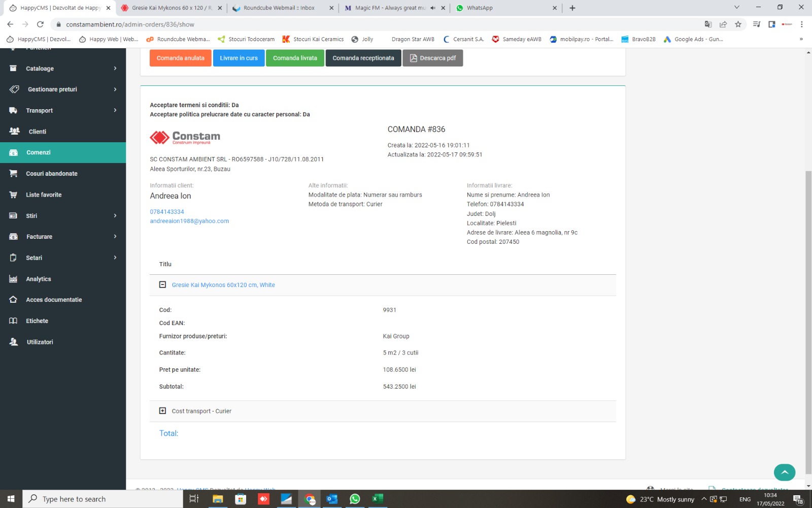Open the Cataloage sidebar icon
Screen dimensions: 812x508
click(x=13, y=69)
